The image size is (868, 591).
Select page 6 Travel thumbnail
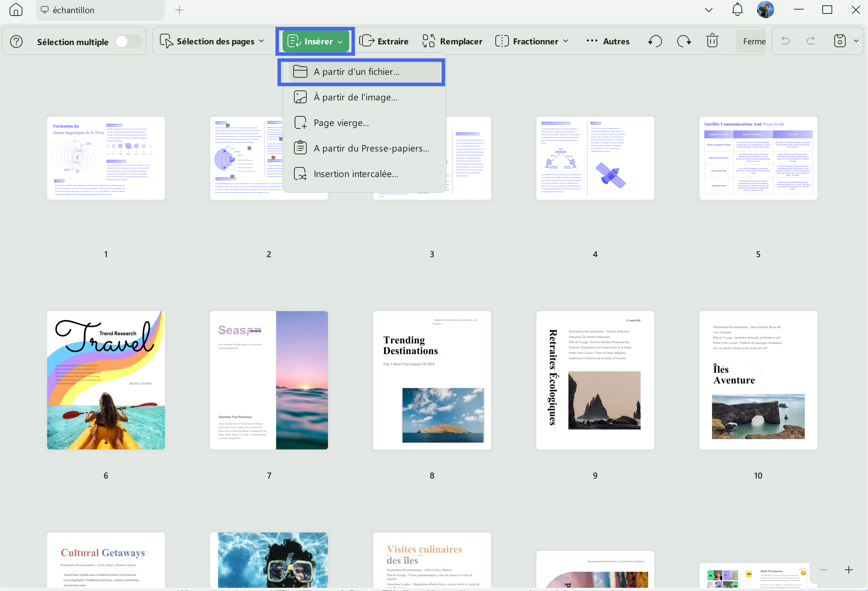click(106, 380)
